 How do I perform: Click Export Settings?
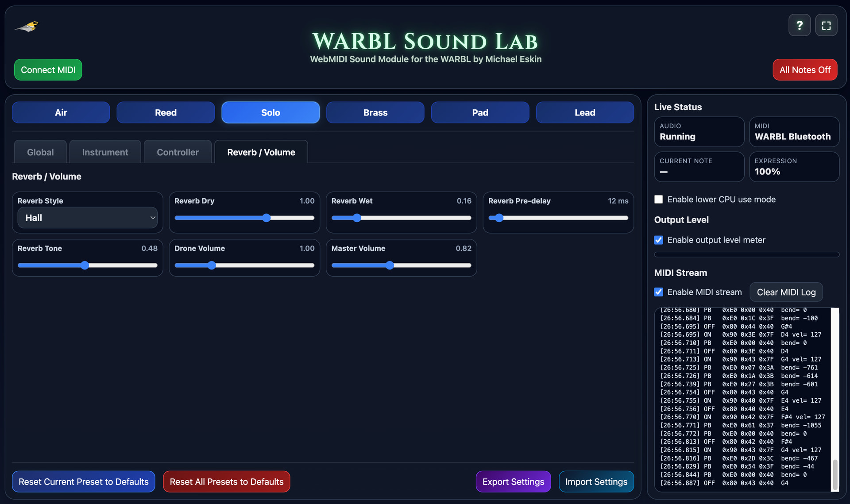pos(513,481)
